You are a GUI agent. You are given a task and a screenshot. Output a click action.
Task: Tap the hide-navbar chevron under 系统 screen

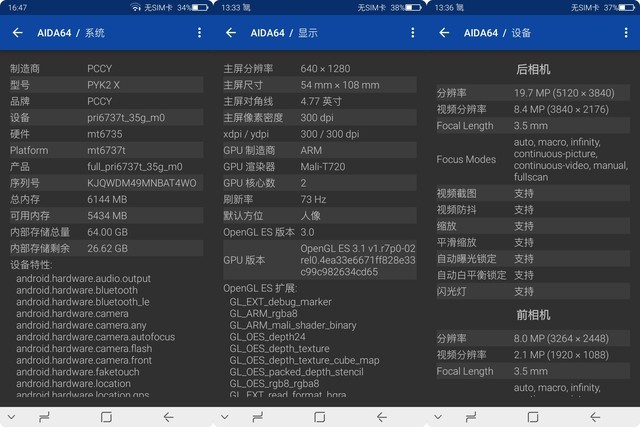[x=11, y=417]
